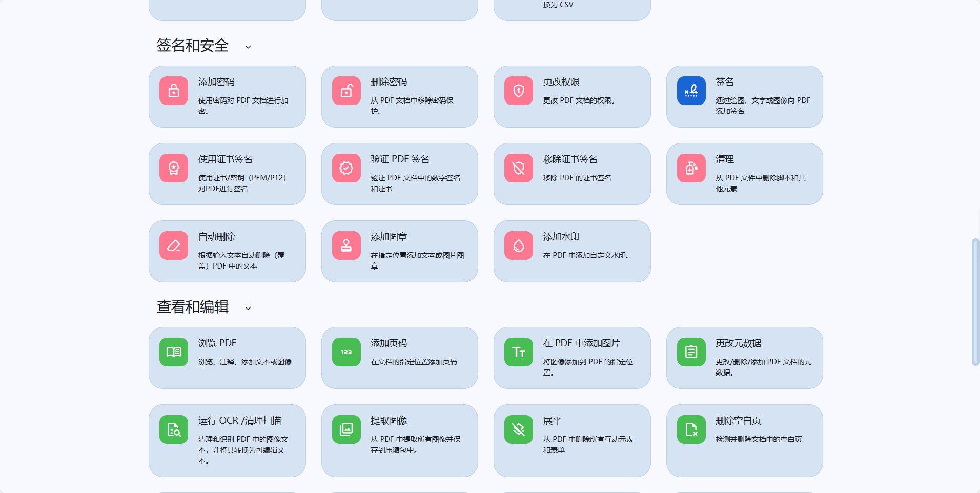Open the 清理 sanitize tool card
Screen dimensions: 980x493
pyautogui.click(x=744, y=174)
